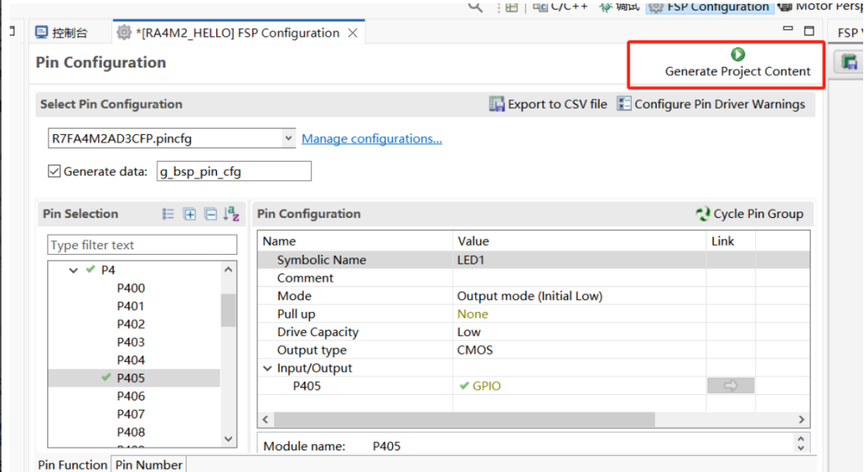
Task: Collapse the P4 port tree node
Action: pyautogui.click(x=74, y=271)
